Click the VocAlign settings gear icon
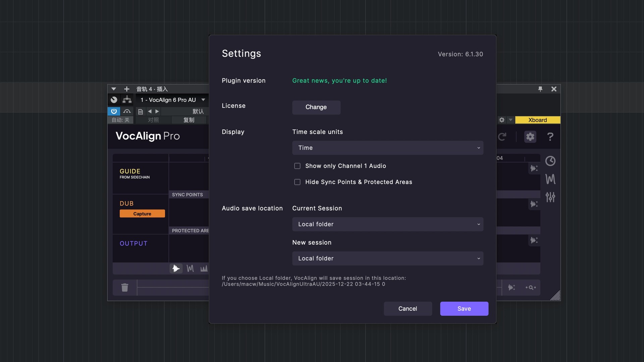The image size is (644, 362). (x=530, y=137)
